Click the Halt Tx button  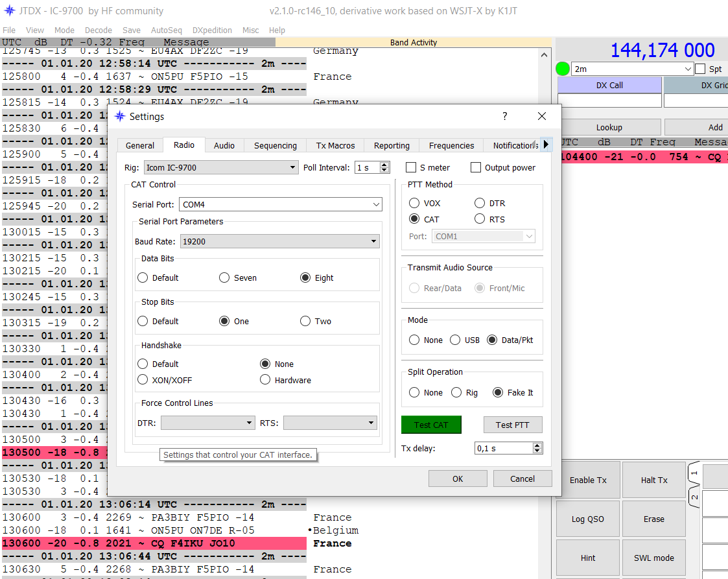tap(654, 480)
